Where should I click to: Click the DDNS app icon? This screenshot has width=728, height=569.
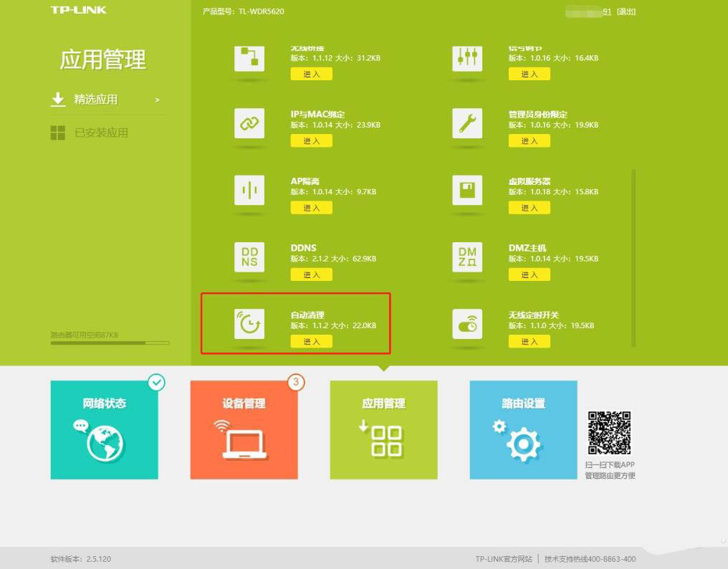coord(249,257)
